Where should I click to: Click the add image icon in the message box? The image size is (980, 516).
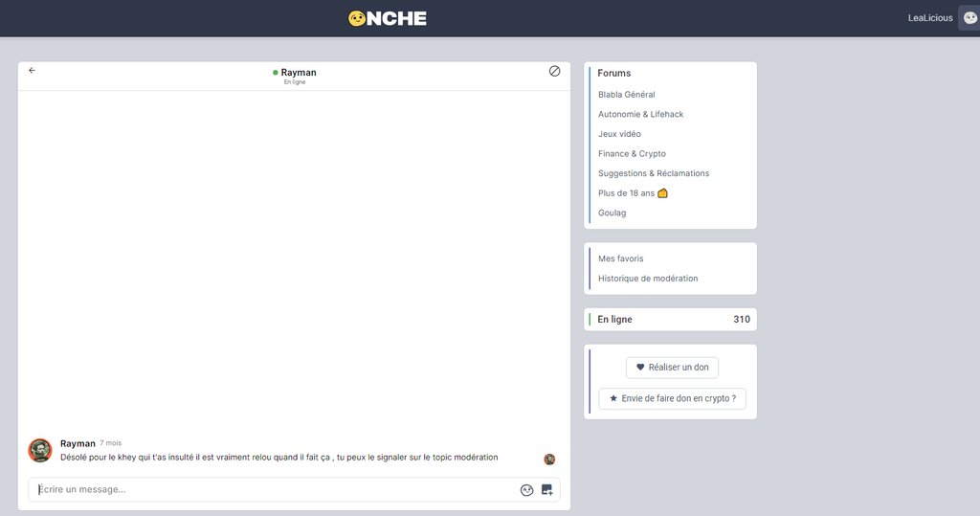(x=546, y=490)
